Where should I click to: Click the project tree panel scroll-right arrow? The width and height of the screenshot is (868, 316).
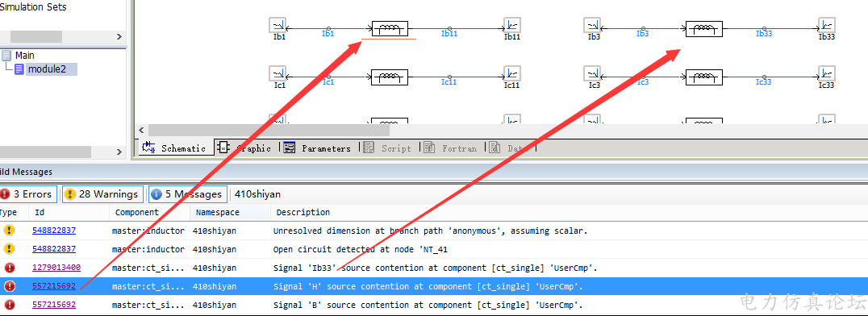[x=119, y=152]
